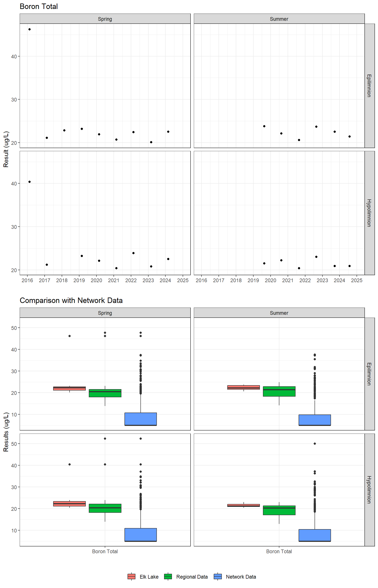This screenshot has height=588, width=378.
Task: Click the 'Boron Total' x-axis label under Summer
Action: [x=279, y=551]
